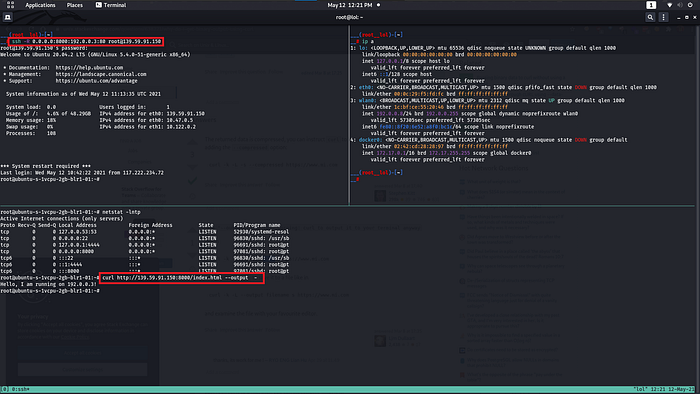The image size is (700, 394).
Task: Open the terminal search icon
Action: point(650,17)
